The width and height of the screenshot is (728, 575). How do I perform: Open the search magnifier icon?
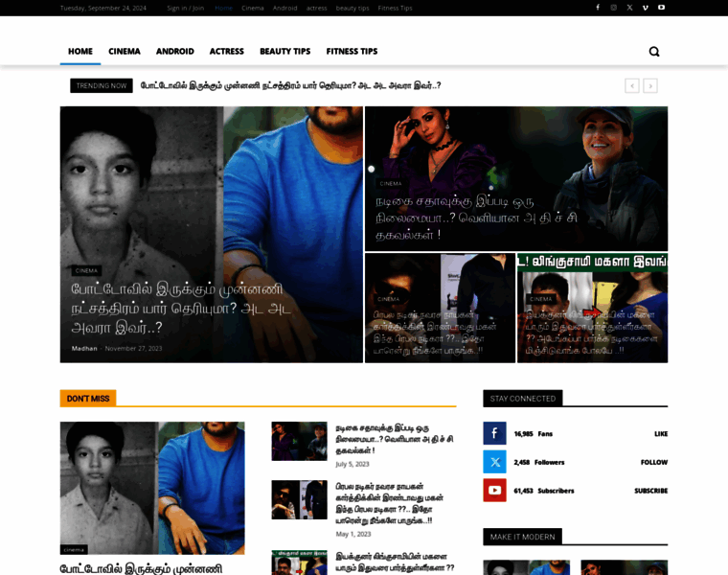(654, 52)
